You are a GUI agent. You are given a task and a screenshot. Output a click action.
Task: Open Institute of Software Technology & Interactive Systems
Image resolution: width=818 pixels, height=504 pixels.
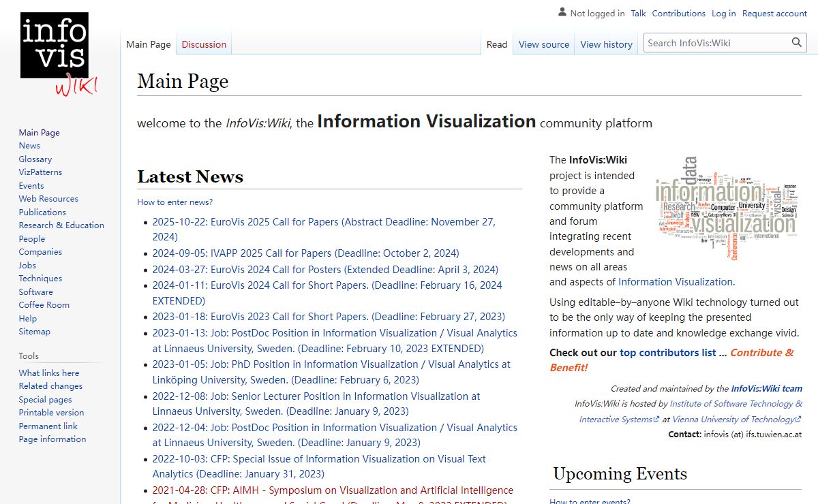tap(691, 411)
